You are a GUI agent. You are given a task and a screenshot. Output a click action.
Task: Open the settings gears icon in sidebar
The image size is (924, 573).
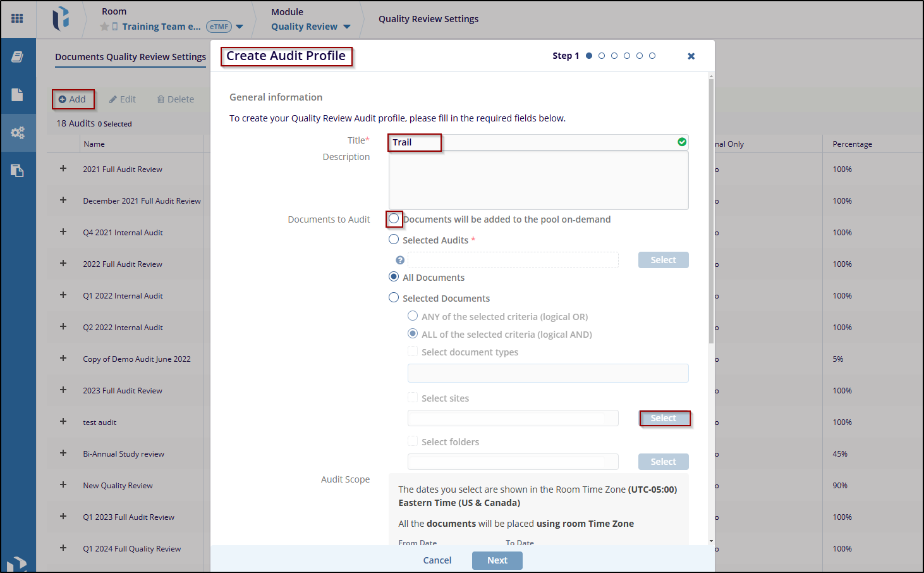point(18,133)
